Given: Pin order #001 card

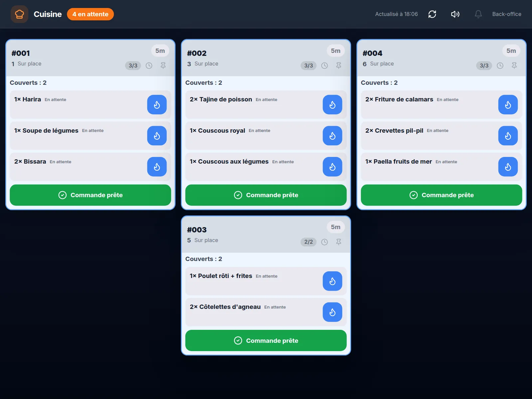Looking at the screenshot, I should [163, 66].
